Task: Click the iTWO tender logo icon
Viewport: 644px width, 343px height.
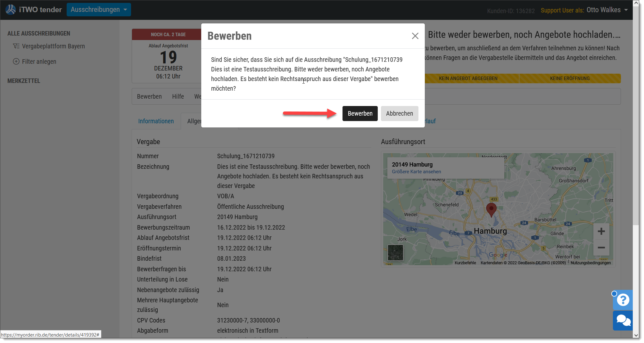Action: click(11, 10)
